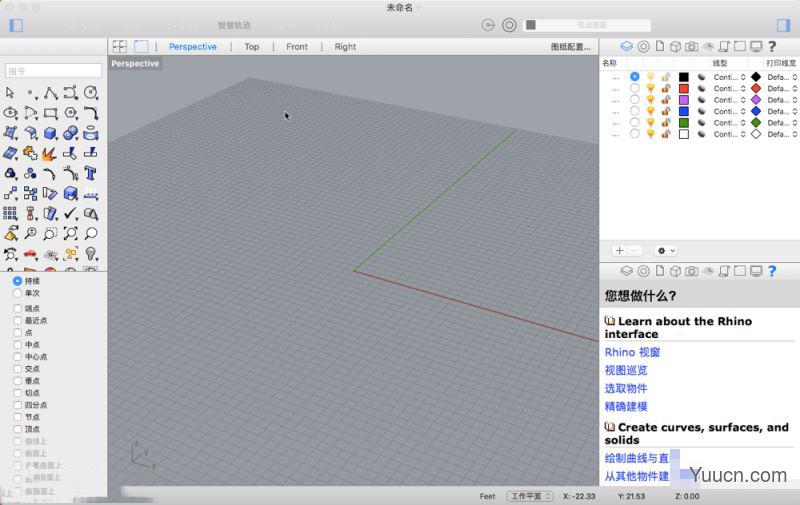
Task: Switch to the Perspective viewport tab
Action: point(193,46)
